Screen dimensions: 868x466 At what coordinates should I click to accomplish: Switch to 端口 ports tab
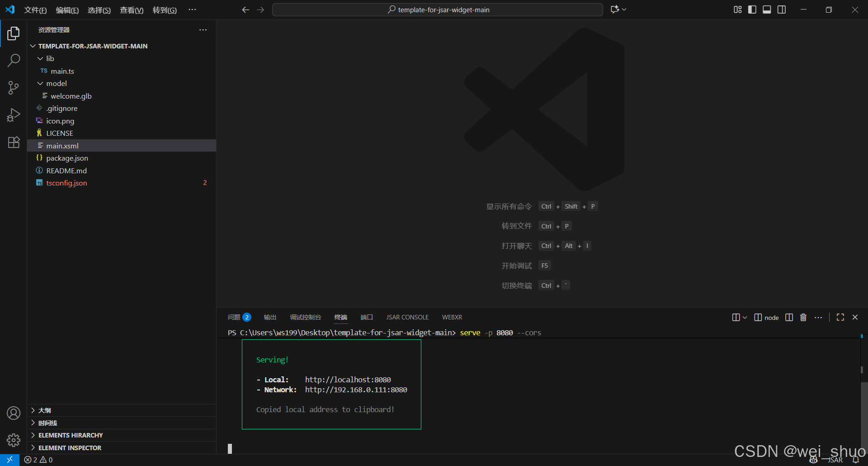click(x=367, y=317)
